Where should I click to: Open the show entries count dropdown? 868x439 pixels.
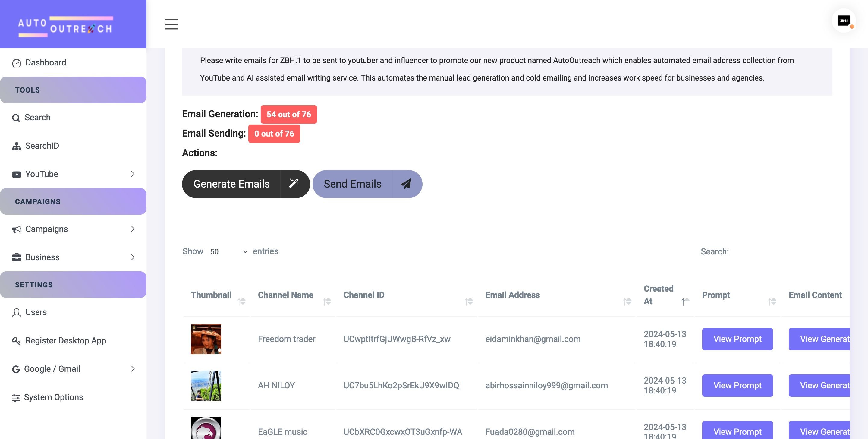click(x=229, y=251)
